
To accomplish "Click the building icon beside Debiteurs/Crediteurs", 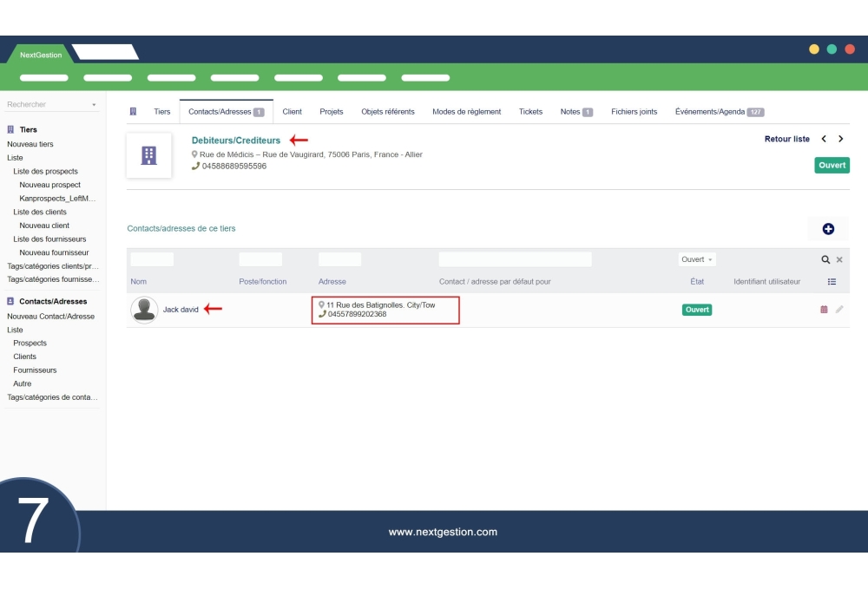I will [149, 156].
